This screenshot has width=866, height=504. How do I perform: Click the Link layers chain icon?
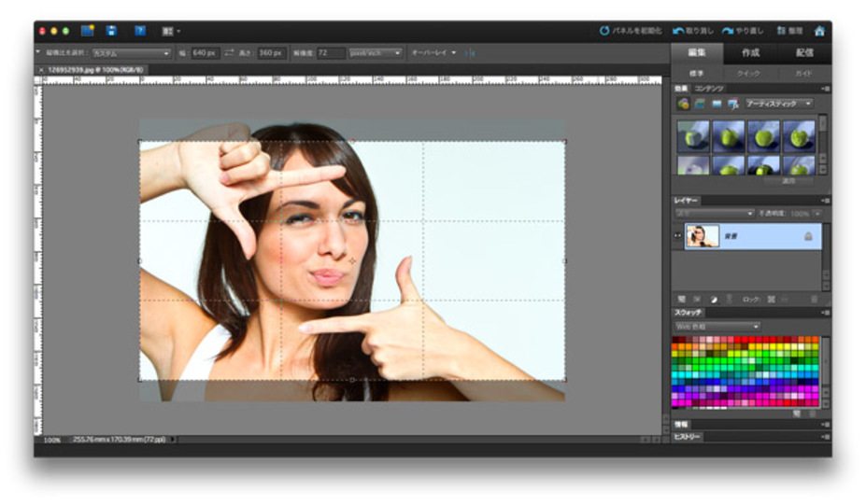pos(729,300)
